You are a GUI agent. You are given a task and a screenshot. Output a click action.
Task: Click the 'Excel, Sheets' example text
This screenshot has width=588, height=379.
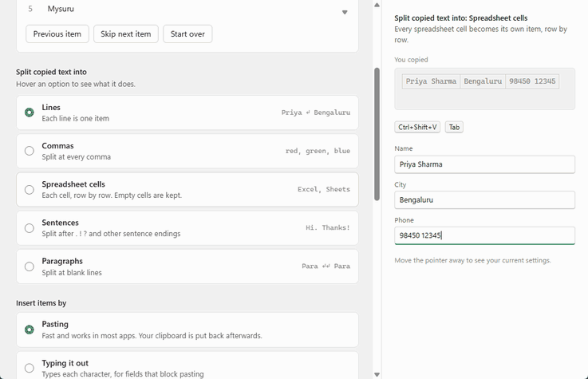click(324, 189)
